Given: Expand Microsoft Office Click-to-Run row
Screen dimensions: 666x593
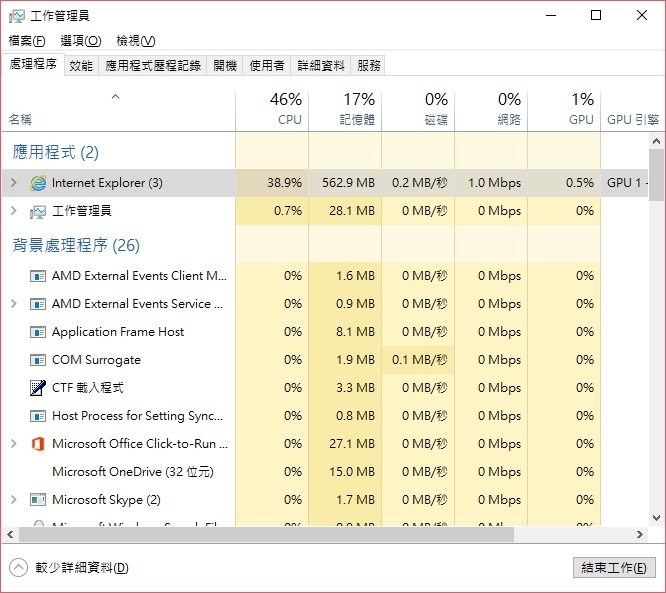Looking at the screenshot, I should (14, 443).
